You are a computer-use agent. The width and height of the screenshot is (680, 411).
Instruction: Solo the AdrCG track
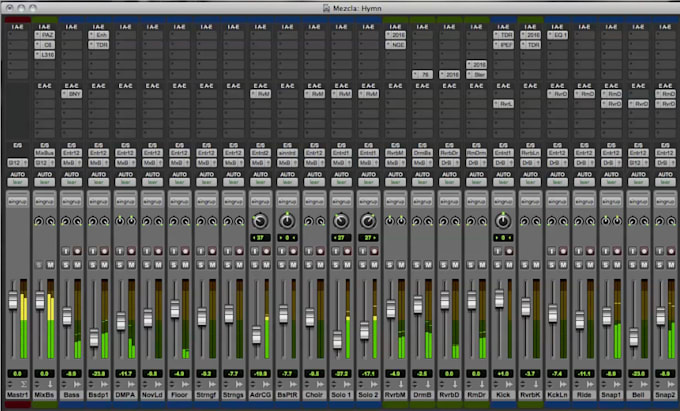[x=255, y=264]
